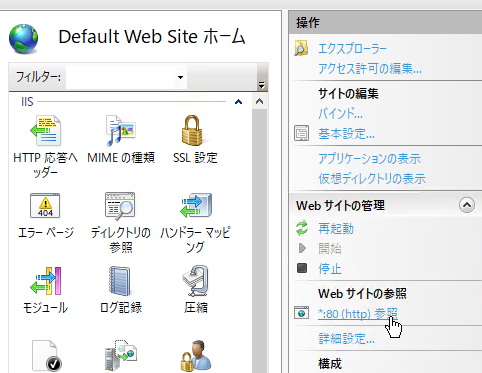
Task: Click the 停止 stop square icon
Action: click(302, 268)
